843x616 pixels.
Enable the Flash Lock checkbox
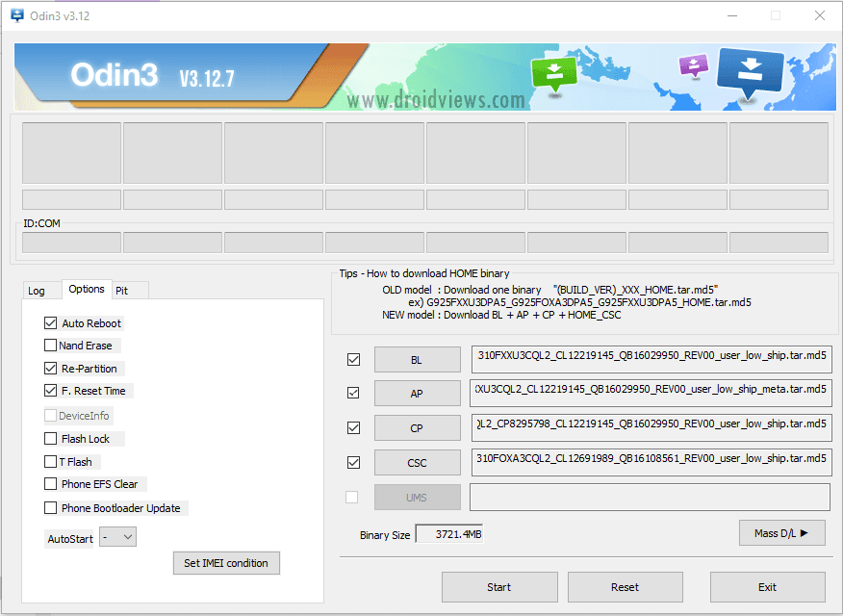(51, 439)
